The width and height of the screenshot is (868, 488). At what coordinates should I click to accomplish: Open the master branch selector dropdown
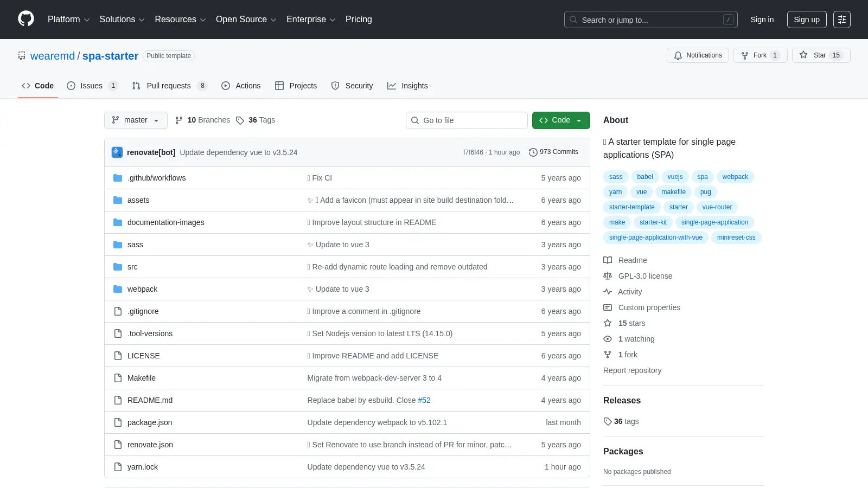(136, 120)
